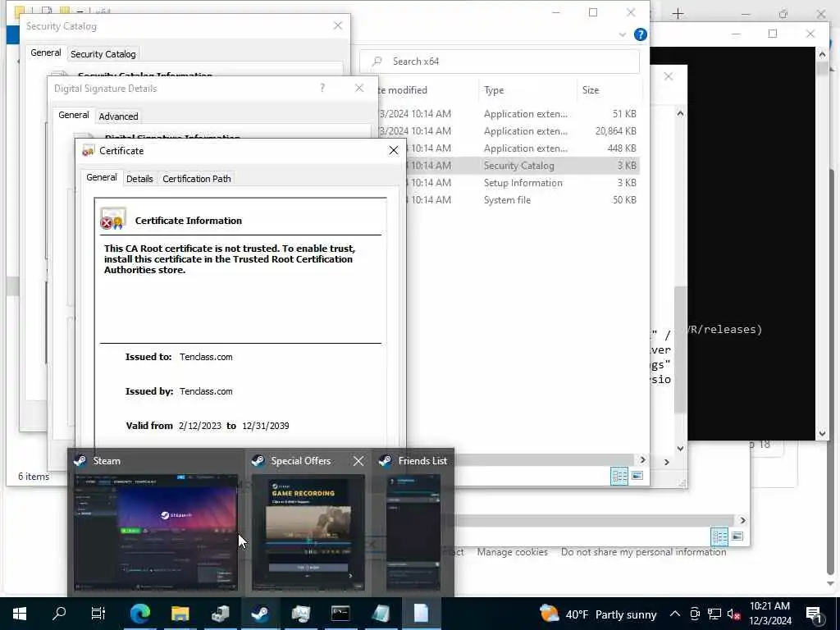Select General tab in Certificate dialog

[x=101, y=177]
